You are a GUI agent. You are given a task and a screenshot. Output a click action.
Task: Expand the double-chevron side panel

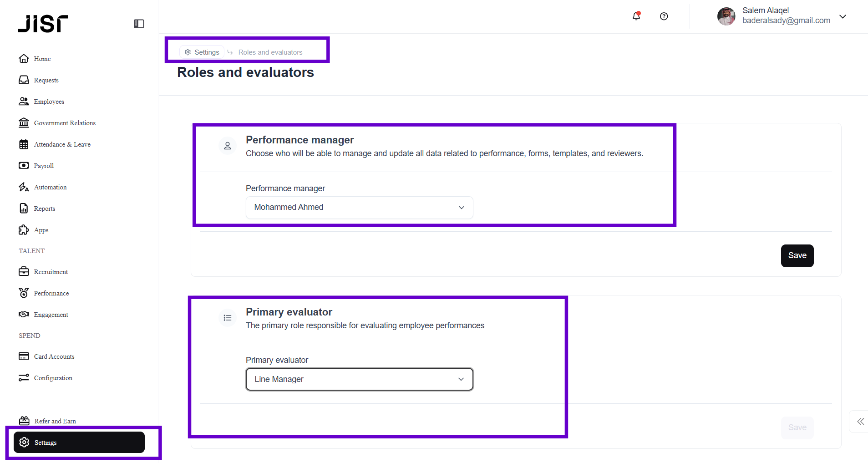pyautogui.click(x=860, y=422)
